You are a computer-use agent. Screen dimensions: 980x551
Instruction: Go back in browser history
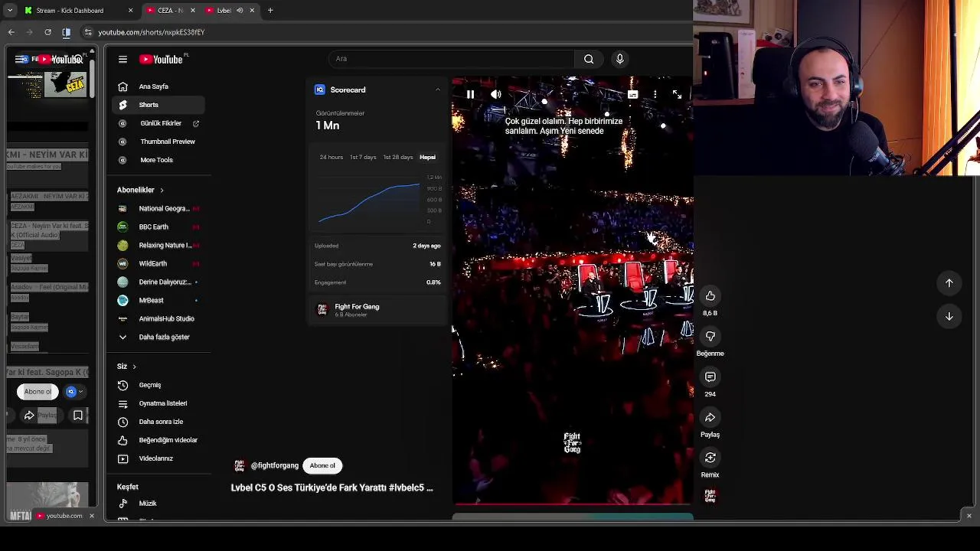(x=11, y=32)
